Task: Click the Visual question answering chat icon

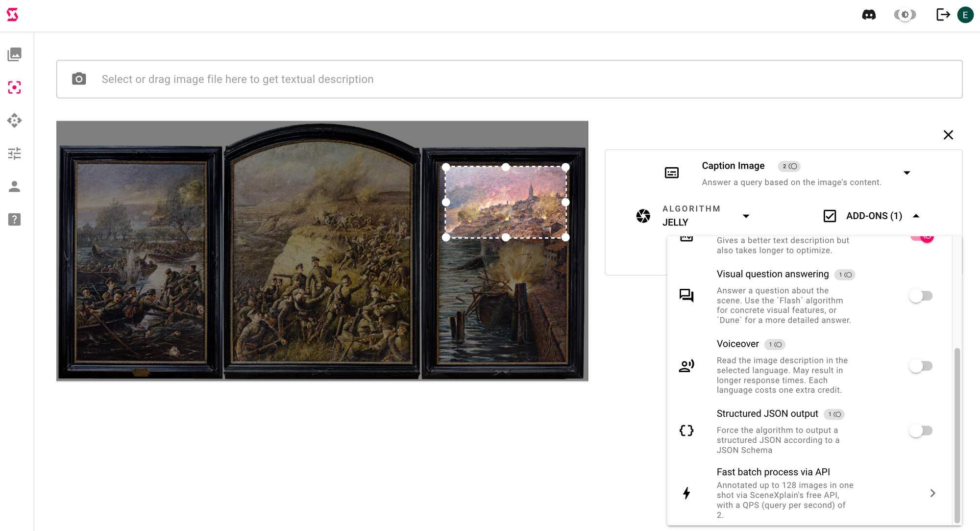Action: [686, 295]
